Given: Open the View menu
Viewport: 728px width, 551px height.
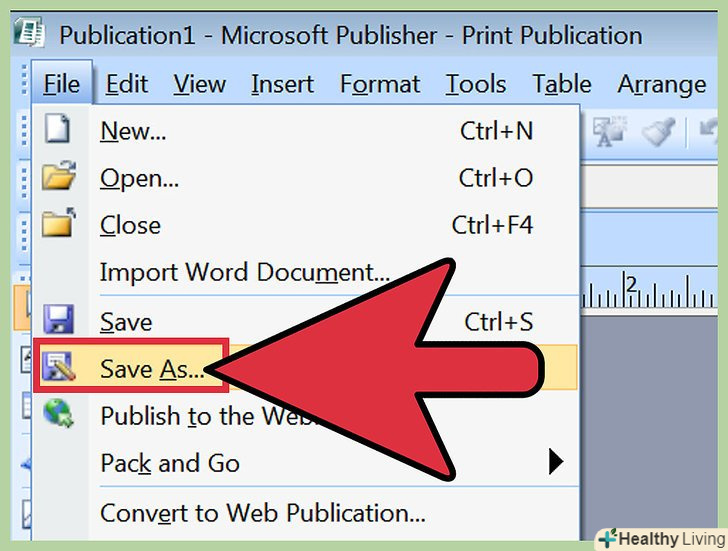Looking at the screenshot, I should coord(200,84).
